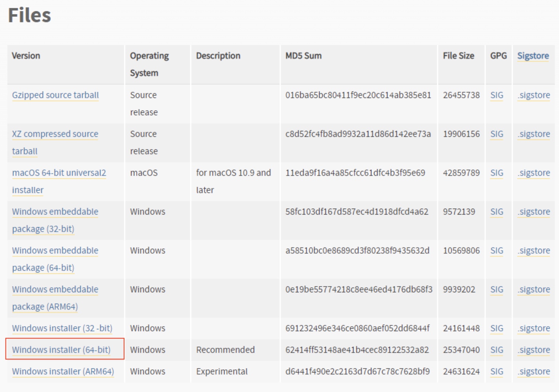The image size is (559, 392).
Task: Download Windows installer (32-bit)
Action: 62,328
